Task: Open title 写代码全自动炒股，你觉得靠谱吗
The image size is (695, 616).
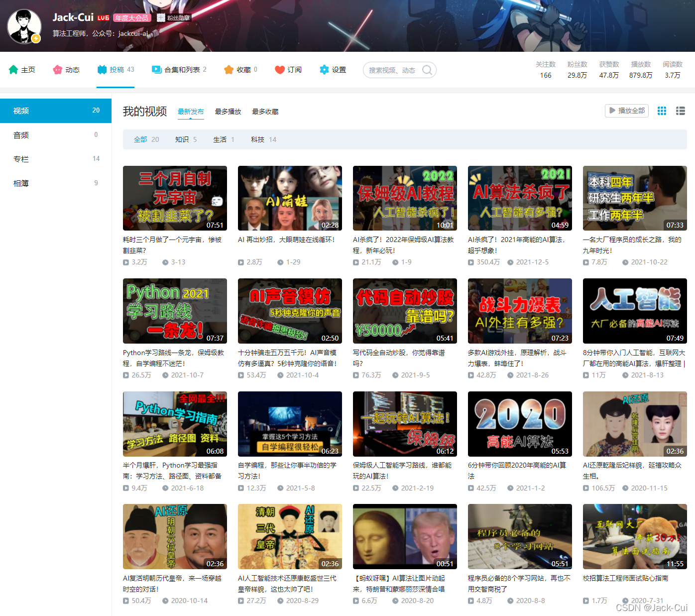Action: [x=399, y=358]
